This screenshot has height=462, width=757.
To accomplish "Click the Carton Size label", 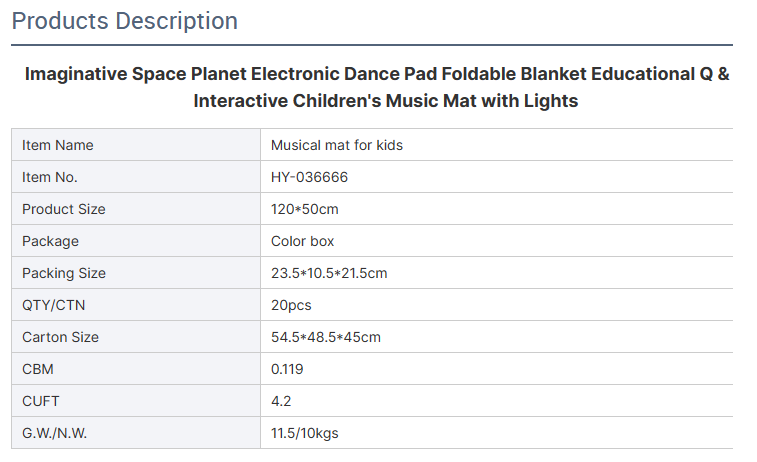I will coord(60,337).
